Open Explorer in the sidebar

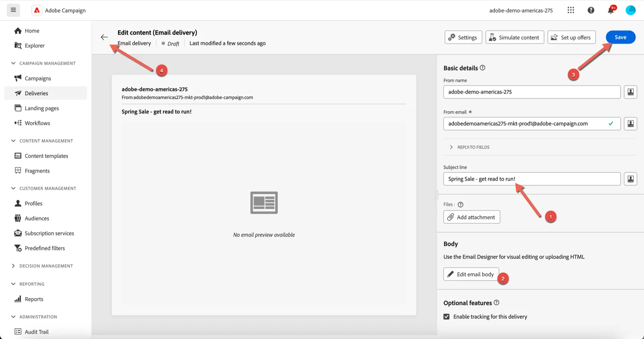point(45,45)
